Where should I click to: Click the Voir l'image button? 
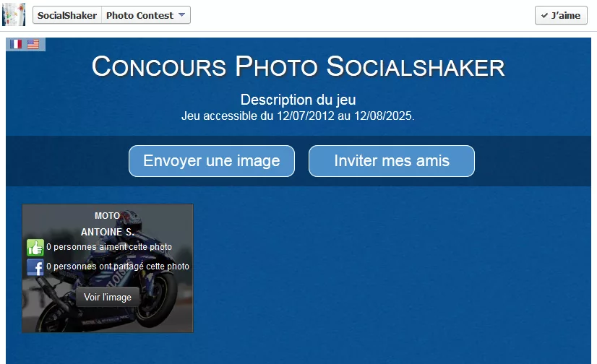[108, 297]
